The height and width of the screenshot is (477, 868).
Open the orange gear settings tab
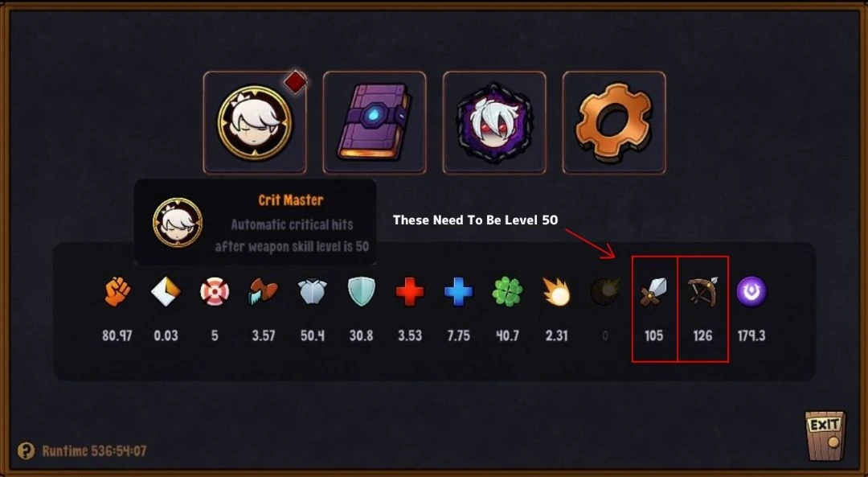[x=614, y=122]
